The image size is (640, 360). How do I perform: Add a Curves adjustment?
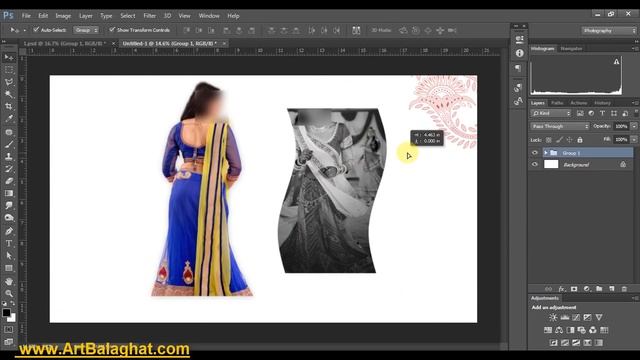(x=576, y=317)
